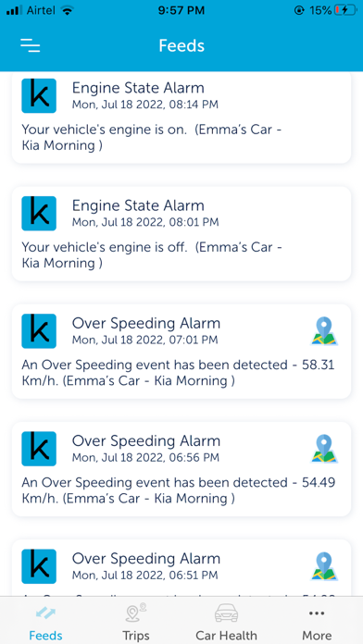363x644 pixels.
Task: Open map location for 54.49 Km/h alarm
Action: tap(324, 449)
